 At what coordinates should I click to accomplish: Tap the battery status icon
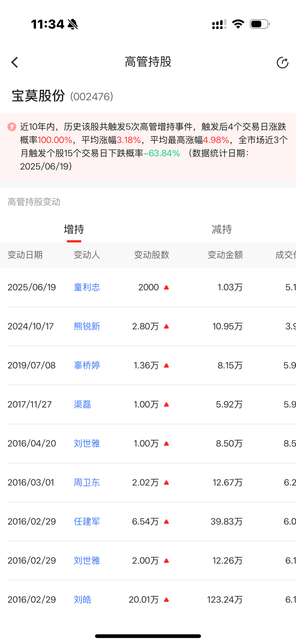pos(260,24)
